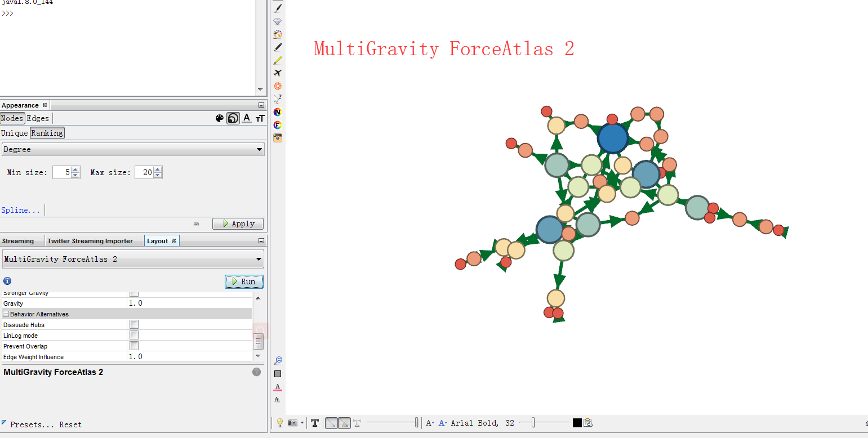Viewport: 868px width, 438px height.
Task: Select the airplane Shortest Path tool
Action: 278,73
